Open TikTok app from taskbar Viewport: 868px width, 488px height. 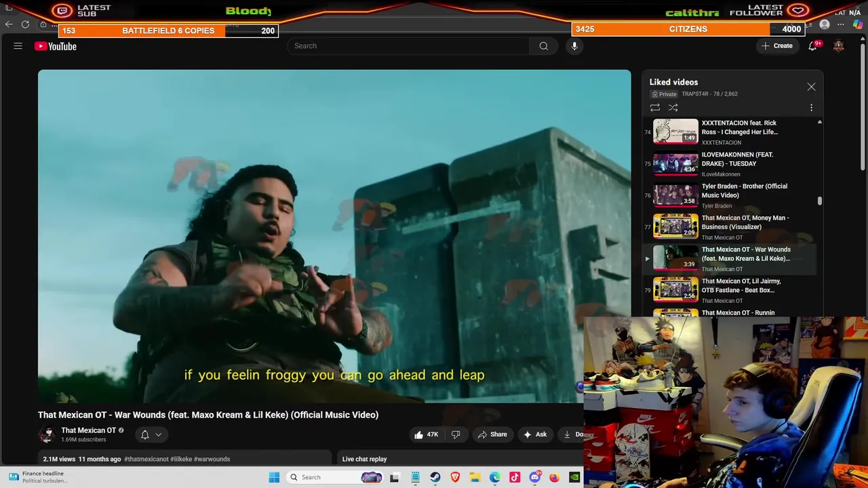pos(515,477)
